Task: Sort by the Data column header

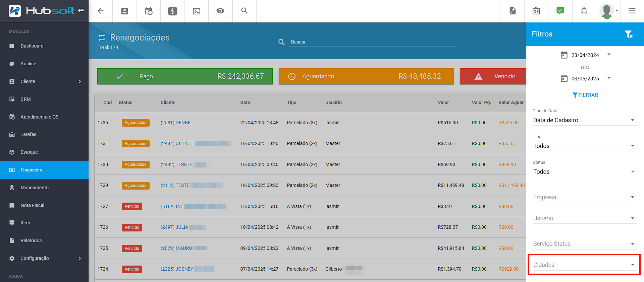Action: 245,102
